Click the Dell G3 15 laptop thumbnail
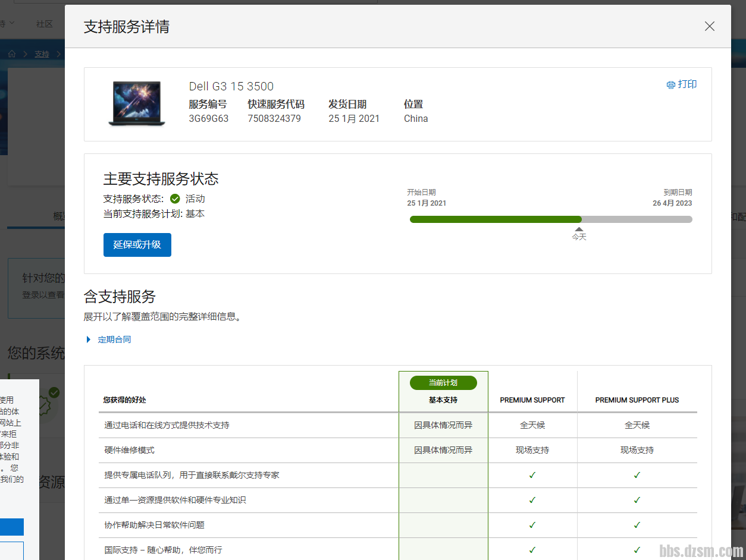This screenshot has width=746, height=560. point(135,103)
